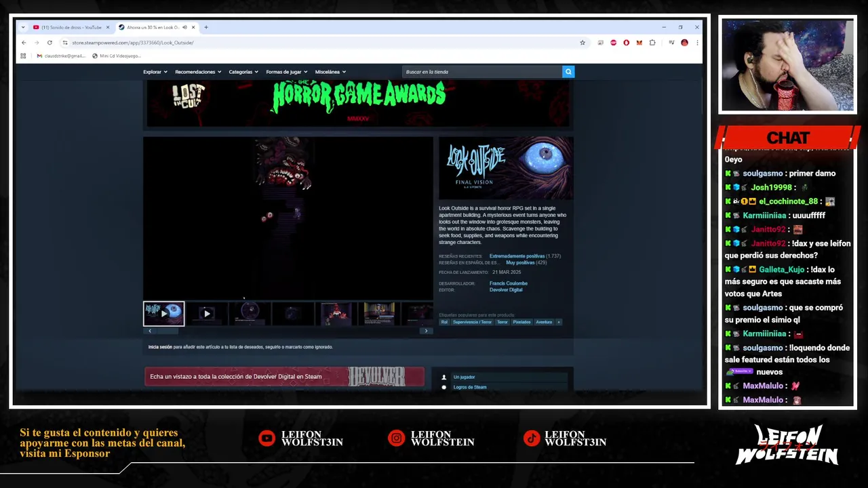The width and height of the screenshot is (868, 488).
Task: Select the red monster screenshot thumbnail
Action: pos(336,314)
